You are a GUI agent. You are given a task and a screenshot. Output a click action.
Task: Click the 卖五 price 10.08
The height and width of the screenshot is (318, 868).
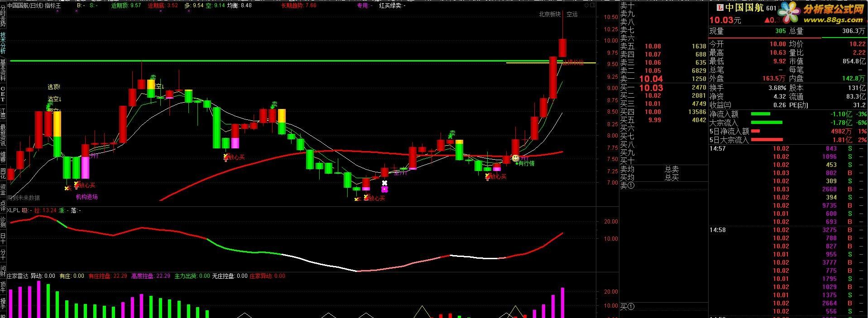coord(653,46)
